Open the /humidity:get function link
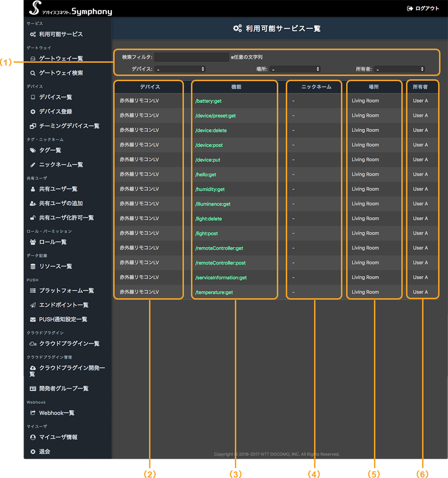448x478 pixels. point(210,189)
